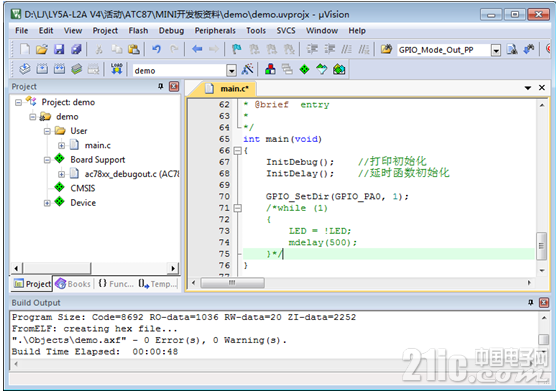The height and width of the screenshot is (391, 556).
Task: Expand the main.c file node
Action: (62, 145)
